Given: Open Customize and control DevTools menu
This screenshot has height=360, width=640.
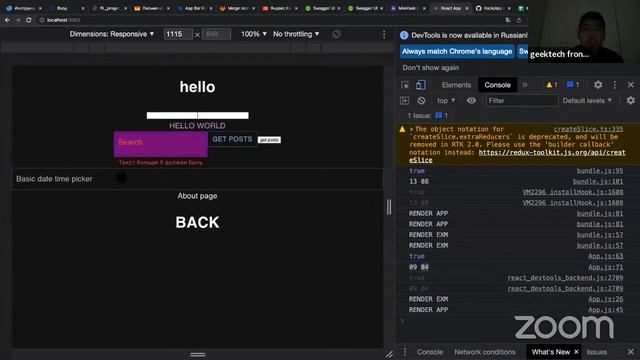Looking at the screenshot, I should coord(615,85).
